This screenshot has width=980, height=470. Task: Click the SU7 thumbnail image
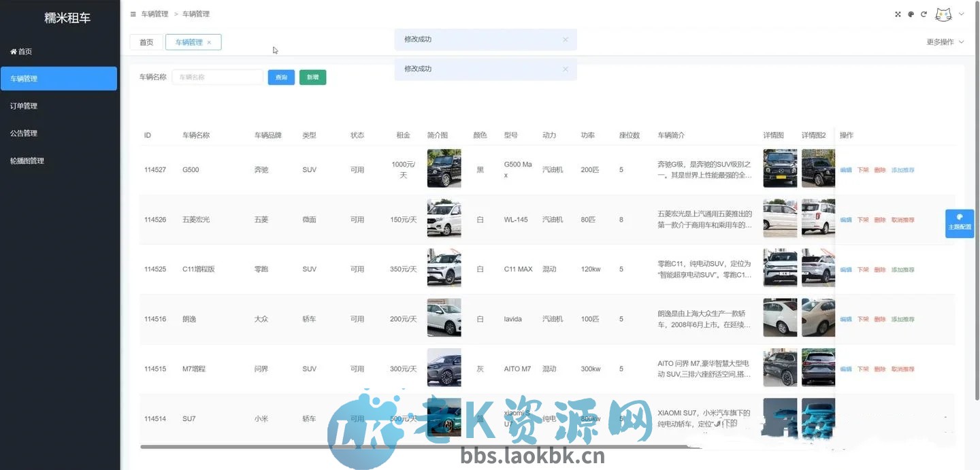click(444, 417)
